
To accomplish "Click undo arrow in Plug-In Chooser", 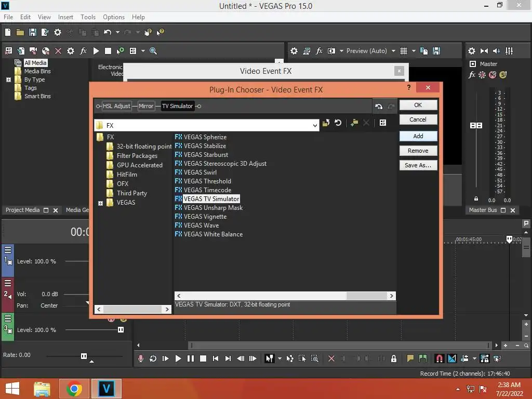I will point(379,107).
